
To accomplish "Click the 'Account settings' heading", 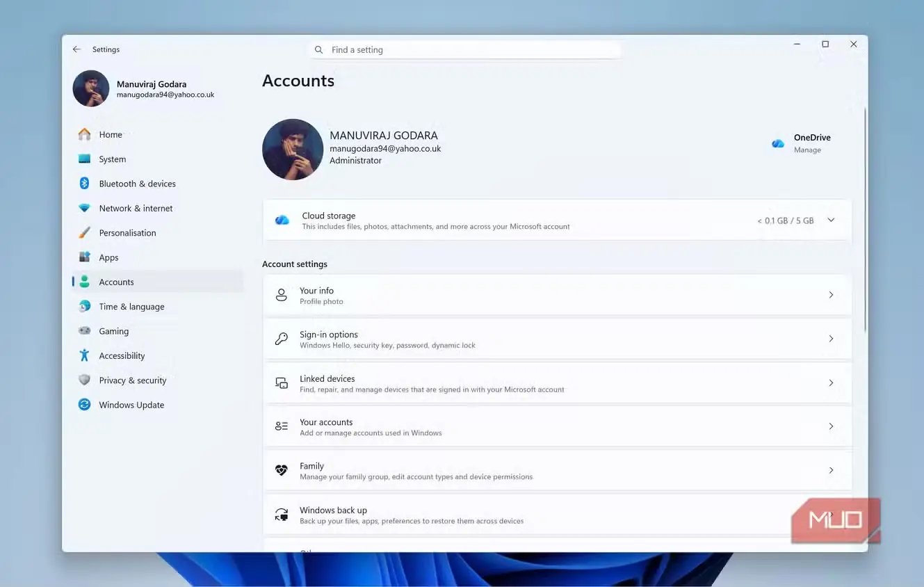I will coord(295,264).
